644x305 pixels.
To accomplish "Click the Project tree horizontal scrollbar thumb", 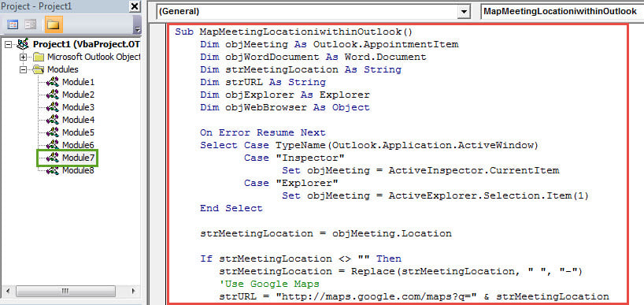I will coord(65,291).
